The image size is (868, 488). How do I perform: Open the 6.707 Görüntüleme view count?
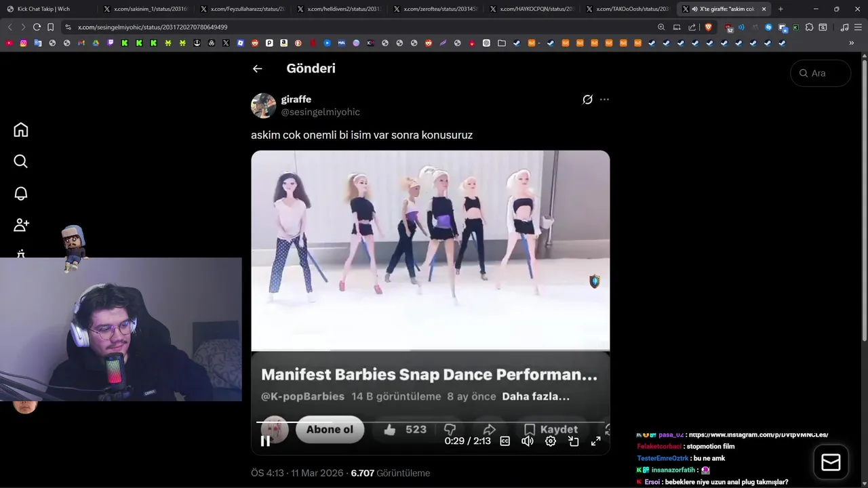[x=390, y=473]
